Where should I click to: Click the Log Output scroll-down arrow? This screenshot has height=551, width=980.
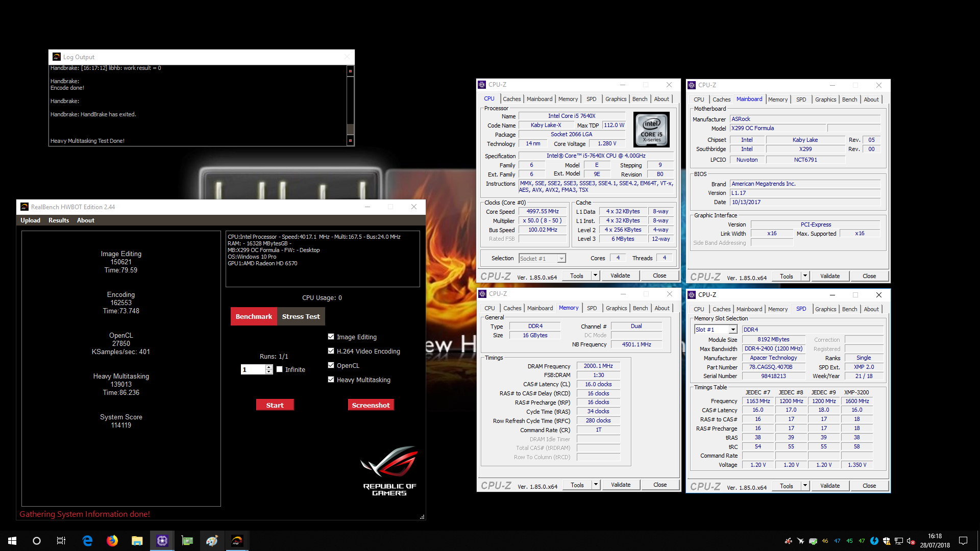coord(350,140)
